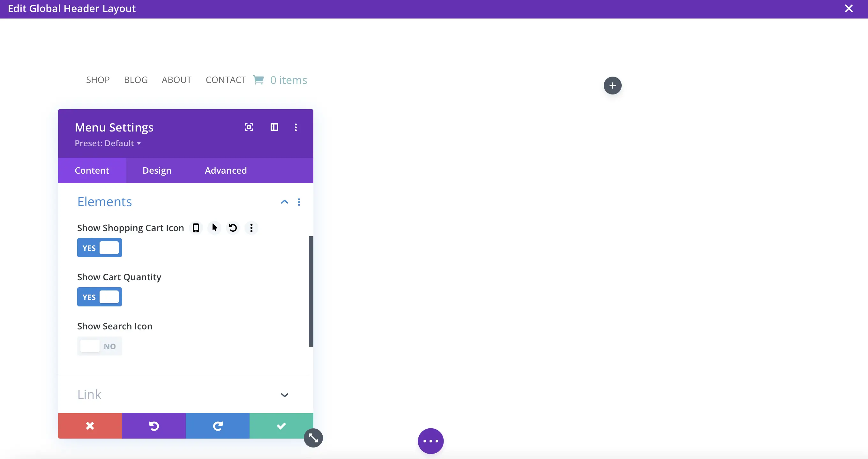The height and width of the screenshot is (459, 868).
Task: Toggle the Show Shopping Cart Icon to off
Action: click(99, 248)
